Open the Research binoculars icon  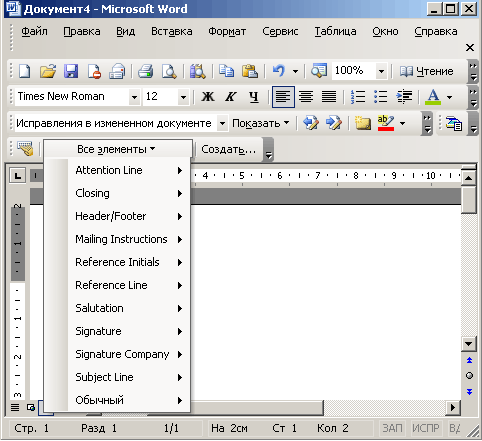click(198, 71)
